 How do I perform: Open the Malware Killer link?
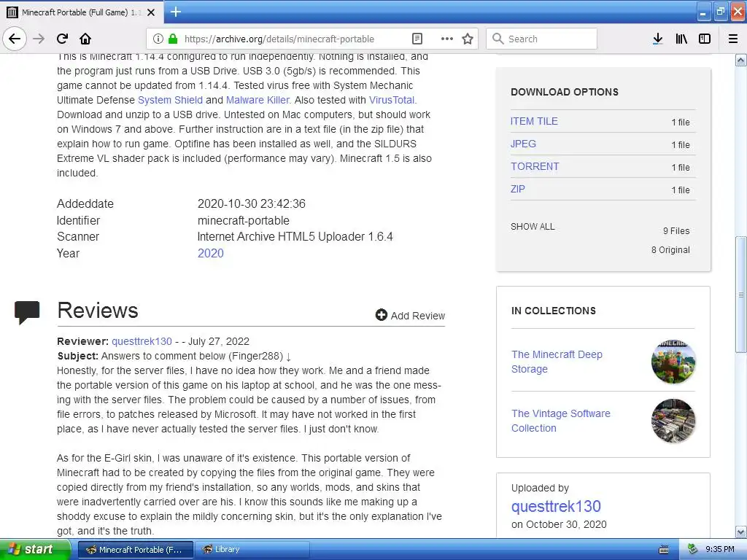[258, 100]
